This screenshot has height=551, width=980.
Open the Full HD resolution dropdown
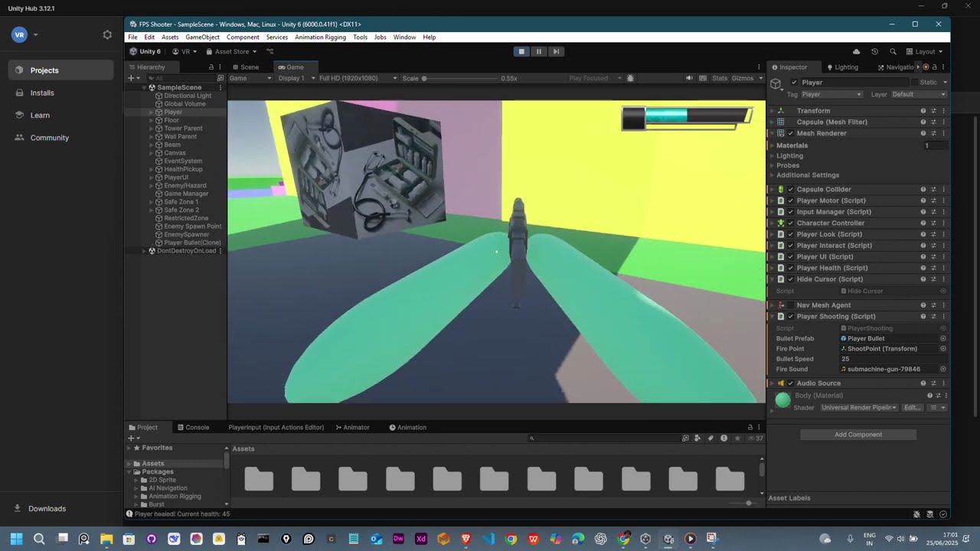(358, 78)
